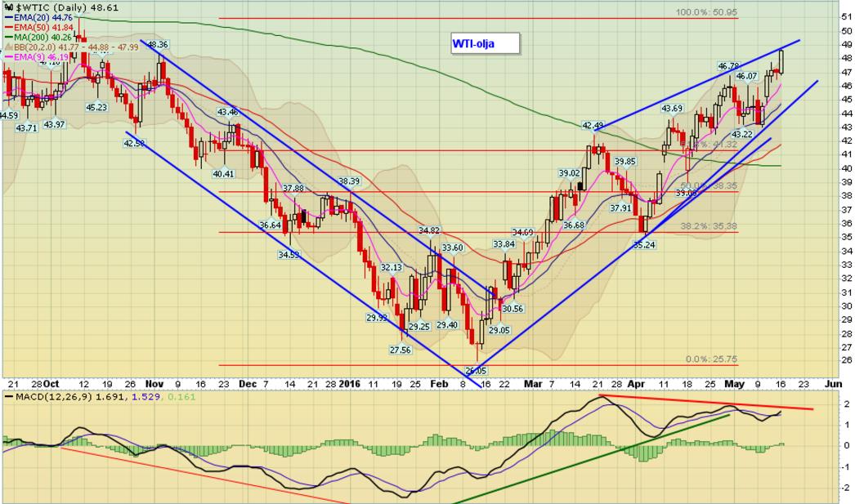This screenshot has height=504, width=855.
Task: Click the 43.22 price label
Action: 741,134
